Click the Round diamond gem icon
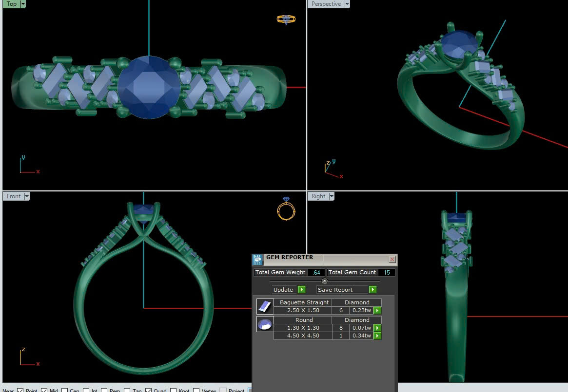The width and height of the screenshot is (568, 392). (265, 324)
